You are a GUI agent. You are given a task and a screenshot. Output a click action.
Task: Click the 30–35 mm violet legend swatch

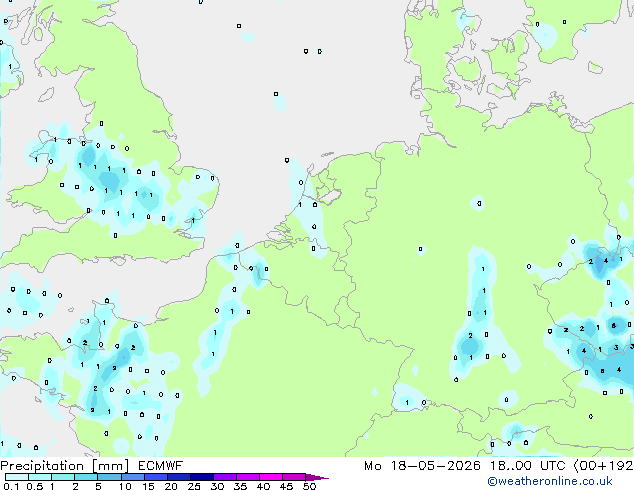click(x=225, y=477)
